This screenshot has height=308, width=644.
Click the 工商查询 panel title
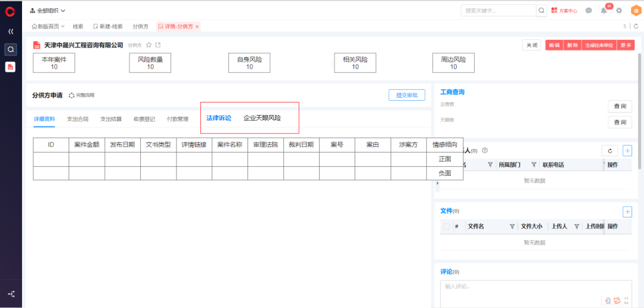(x=452, y=92)
